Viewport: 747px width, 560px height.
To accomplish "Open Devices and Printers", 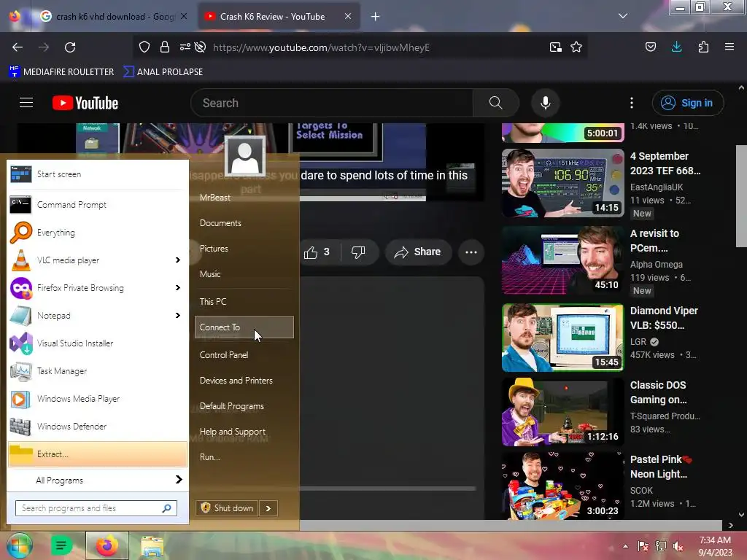I will coord(244,381).
